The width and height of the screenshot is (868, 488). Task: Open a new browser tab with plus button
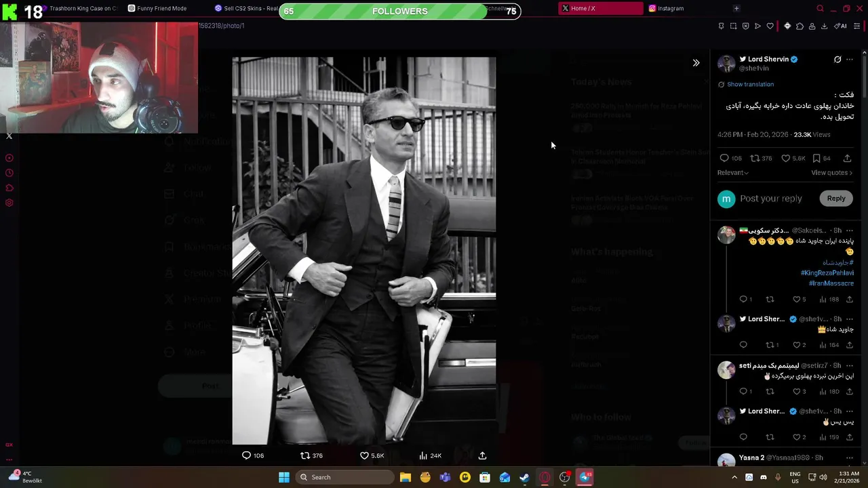click(736, 8)
